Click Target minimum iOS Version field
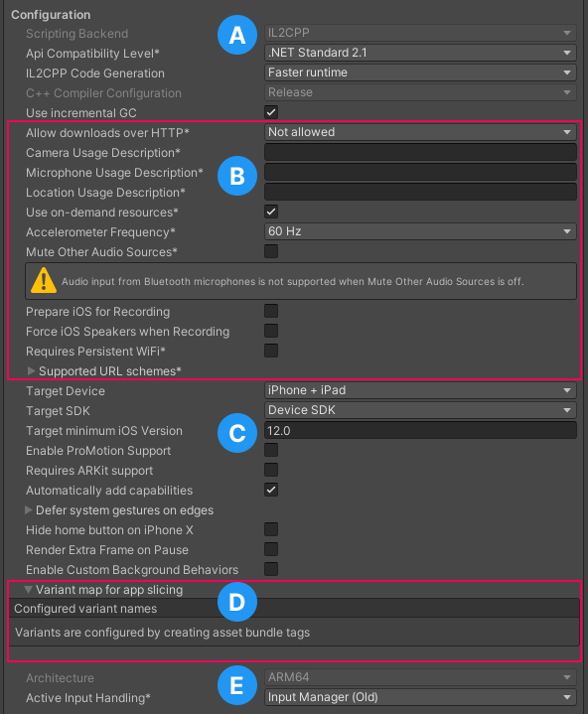Screen dimensions: 588x714 pos(420,430)
